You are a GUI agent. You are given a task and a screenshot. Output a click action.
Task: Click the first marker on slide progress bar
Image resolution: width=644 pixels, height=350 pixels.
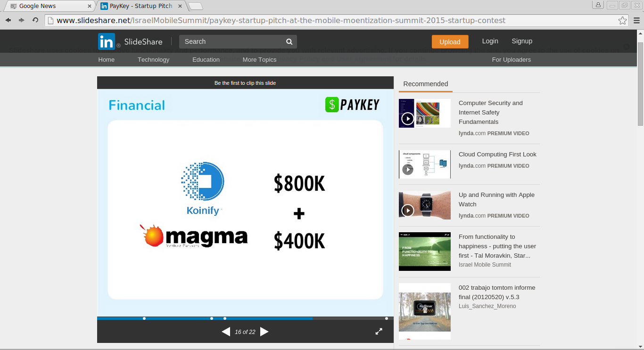[144, 318]
